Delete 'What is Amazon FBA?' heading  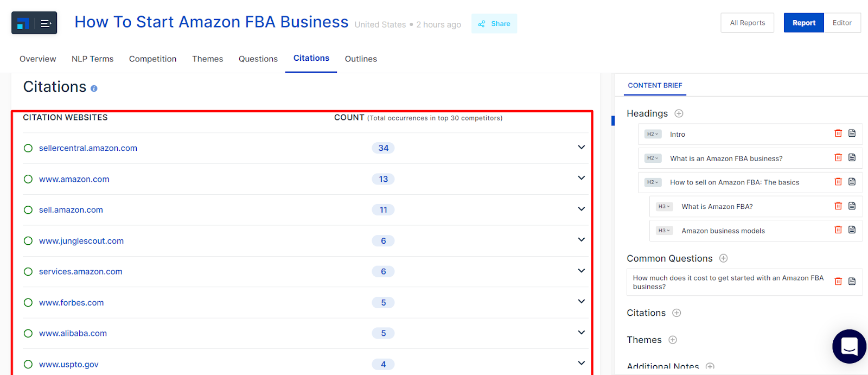[x=838, y=206]
